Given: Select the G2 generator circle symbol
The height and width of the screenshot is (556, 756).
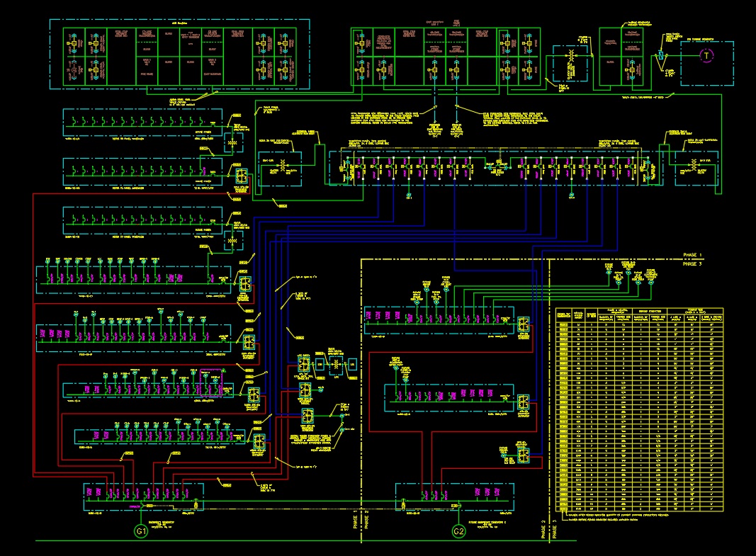Looking at the screenshot, I should click(458, 531).
